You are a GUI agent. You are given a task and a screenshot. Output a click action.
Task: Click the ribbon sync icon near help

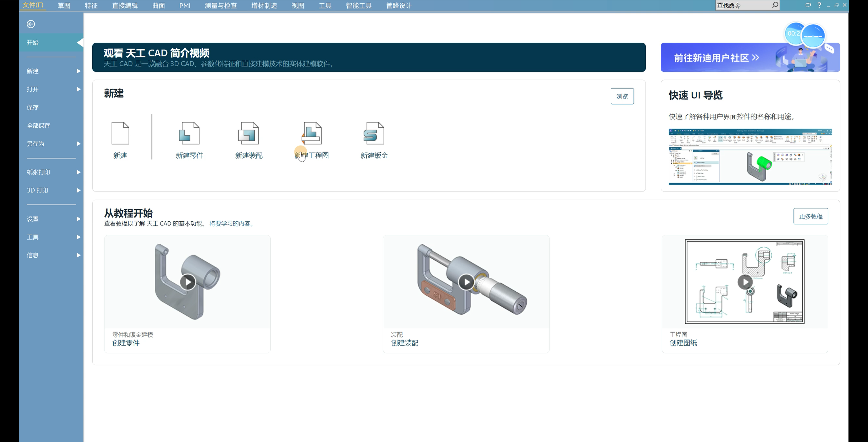808,5
